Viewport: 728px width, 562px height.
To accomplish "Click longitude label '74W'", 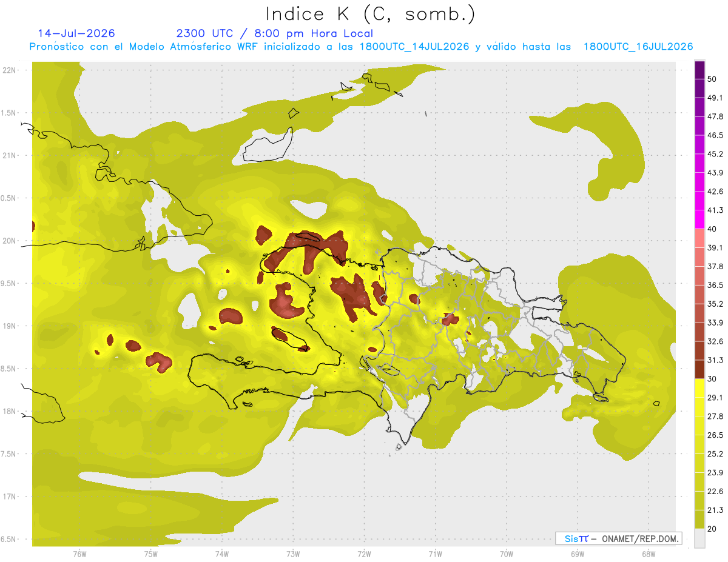I will tap(222, 554).
